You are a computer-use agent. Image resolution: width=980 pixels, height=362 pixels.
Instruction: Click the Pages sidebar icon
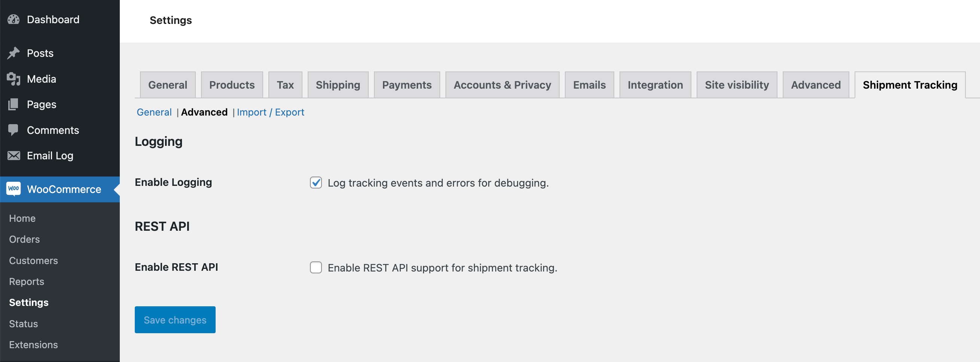(13, 104)
